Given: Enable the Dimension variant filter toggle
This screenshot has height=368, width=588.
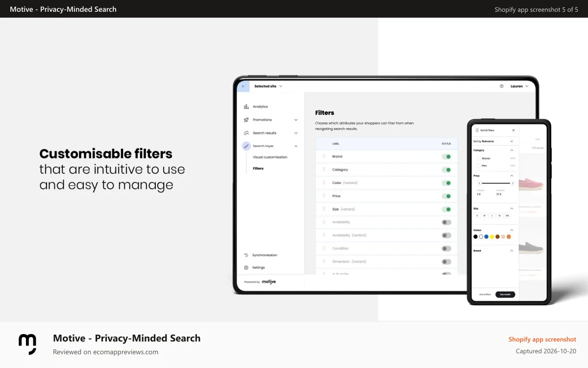Looking at the screenshot, I should 446,262.
